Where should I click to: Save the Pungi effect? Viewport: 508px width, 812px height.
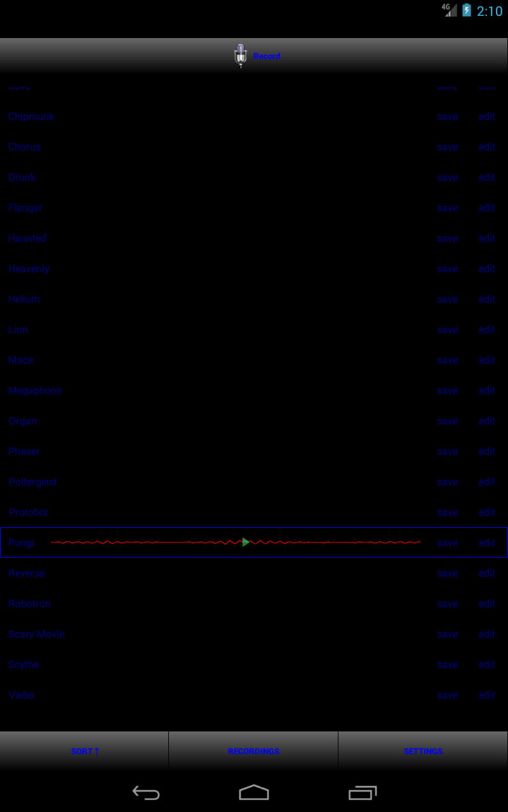(x=448, y=543)
